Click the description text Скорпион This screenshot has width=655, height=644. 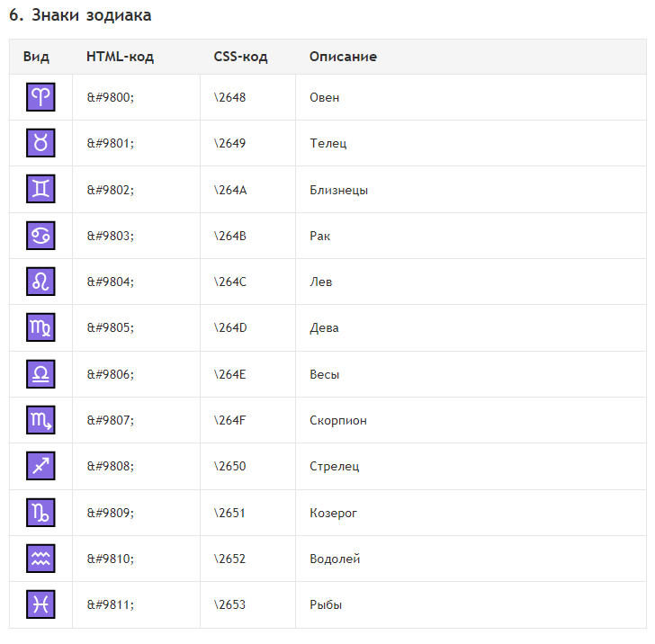point(338,420)
